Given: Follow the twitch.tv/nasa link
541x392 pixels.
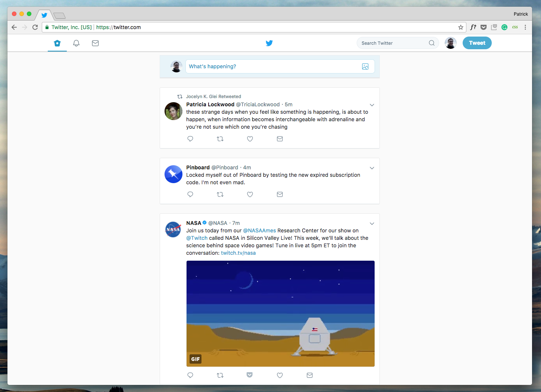Looking at the screenshot, I should pos(238,253).
